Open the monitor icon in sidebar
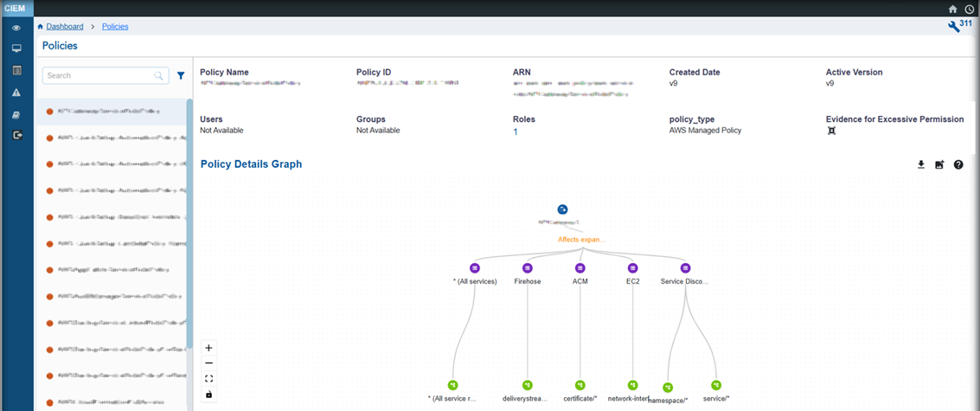 point(16,48)
